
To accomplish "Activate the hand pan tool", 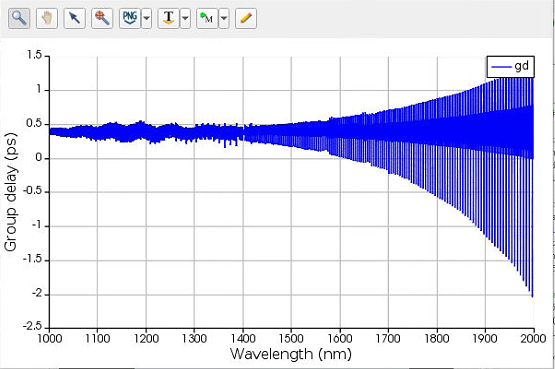I will click(47, 18).
